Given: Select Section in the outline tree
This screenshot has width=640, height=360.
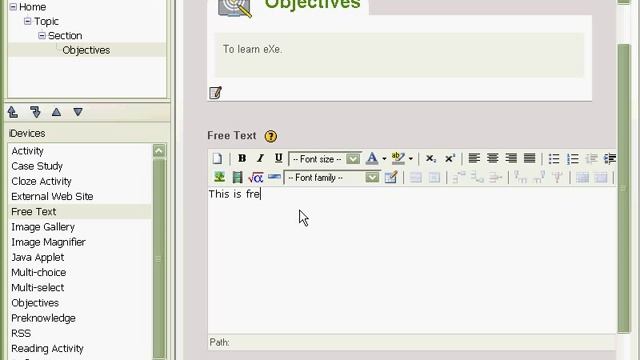Looking at the screenshot, I should click(65, 36).
